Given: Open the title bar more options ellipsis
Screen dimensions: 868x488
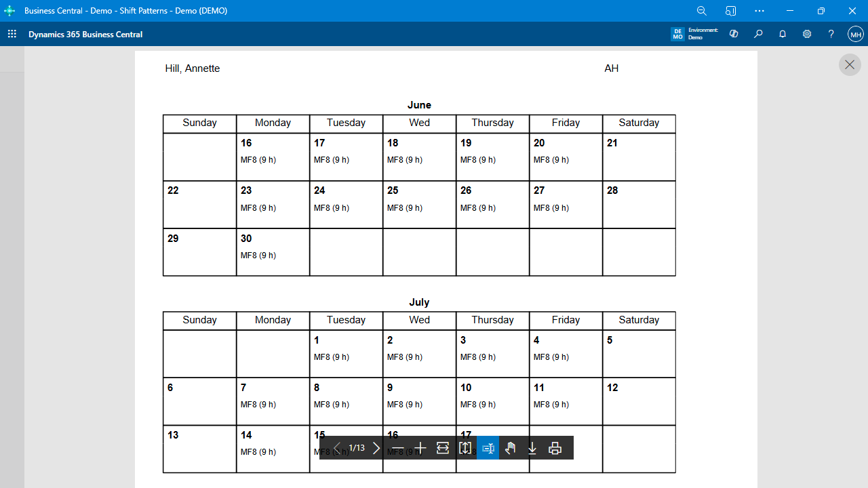Looking at the screenshot, I should point(759,11).
